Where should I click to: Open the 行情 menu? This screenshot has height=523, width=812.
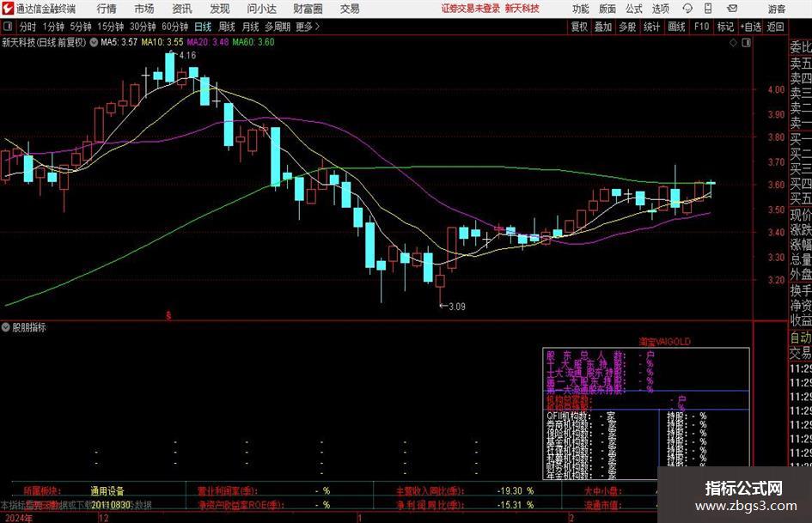(x=107, y=9)
